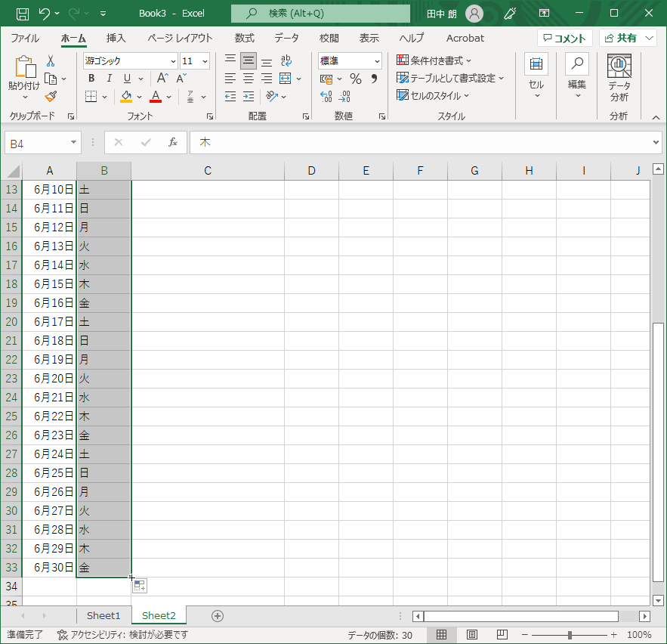The width and height of the screenshot is (667, 644).
Task: Open the Name Box B4 dropdown arrow
Action: coord(73,142)
